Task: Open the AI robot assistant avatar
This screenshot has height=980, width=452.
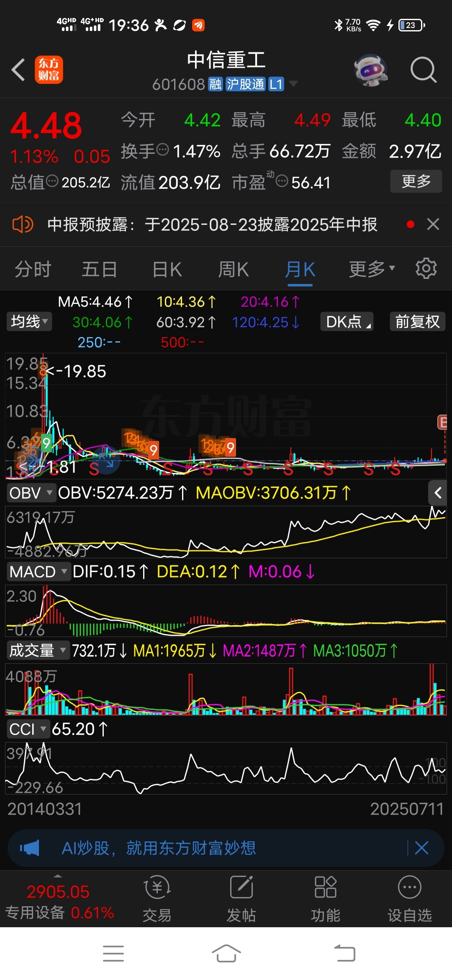Action: 371,70
